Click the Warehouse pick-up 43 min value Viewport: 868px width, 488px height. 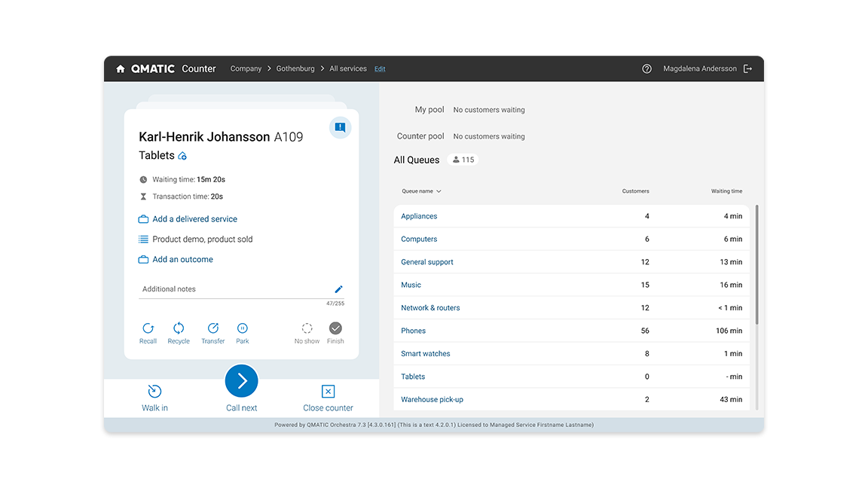731,399
